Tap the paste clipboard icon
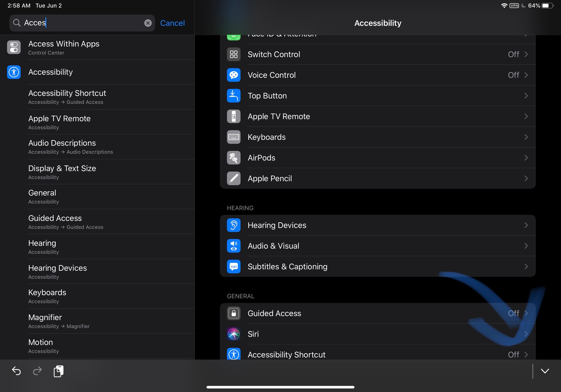 click(58, 371)
